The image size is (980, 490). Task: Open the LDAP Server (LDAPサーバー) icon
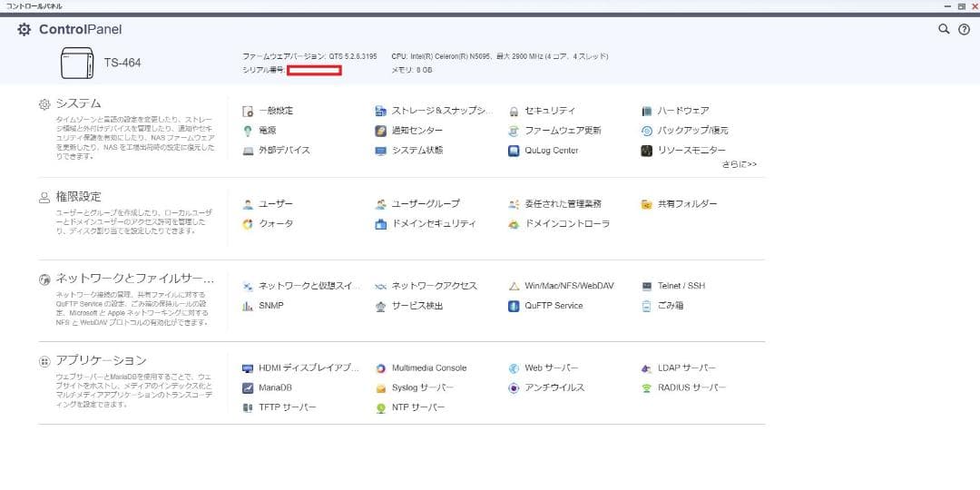click(x=647, y=368)
